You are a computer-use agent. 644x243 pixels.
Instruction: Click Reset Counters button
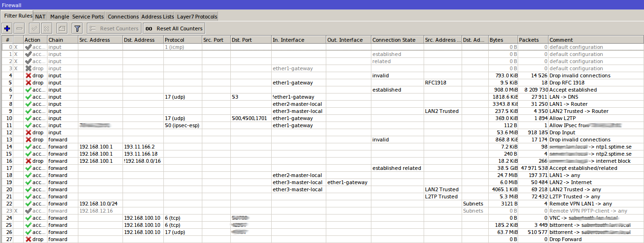[114, 28]
